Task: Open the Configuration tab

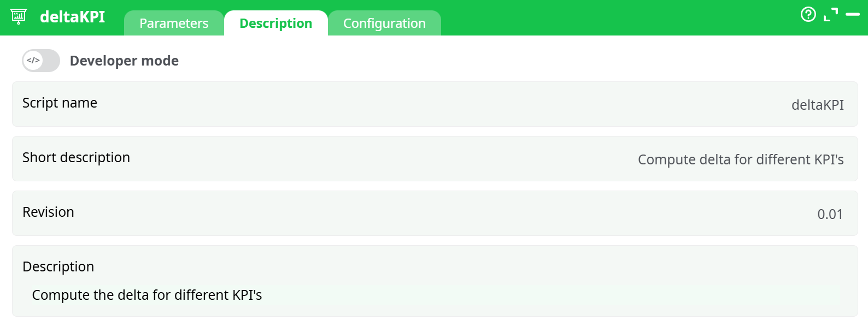Action: (x=384, y=23)
